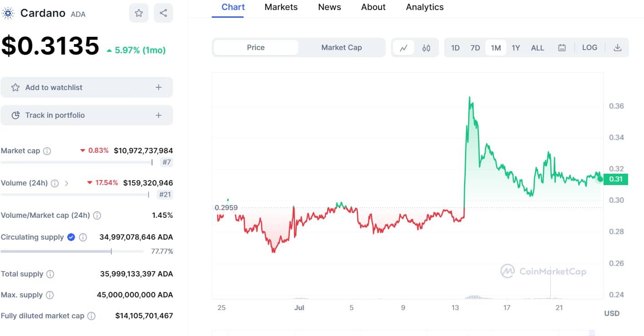
Task: Click the Add to watchlist button
Action: pyautogui.click(x=87, y=87)
